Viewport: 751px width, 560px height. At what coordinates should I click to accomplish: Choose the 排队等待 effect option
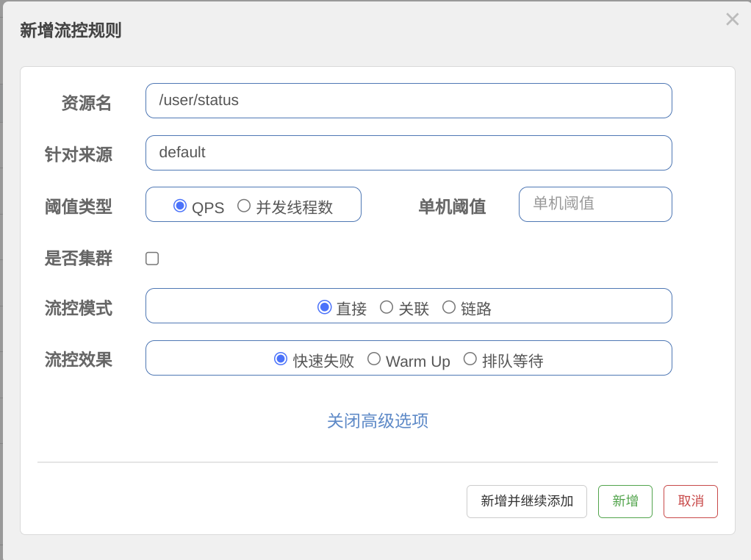pos(470,359)
